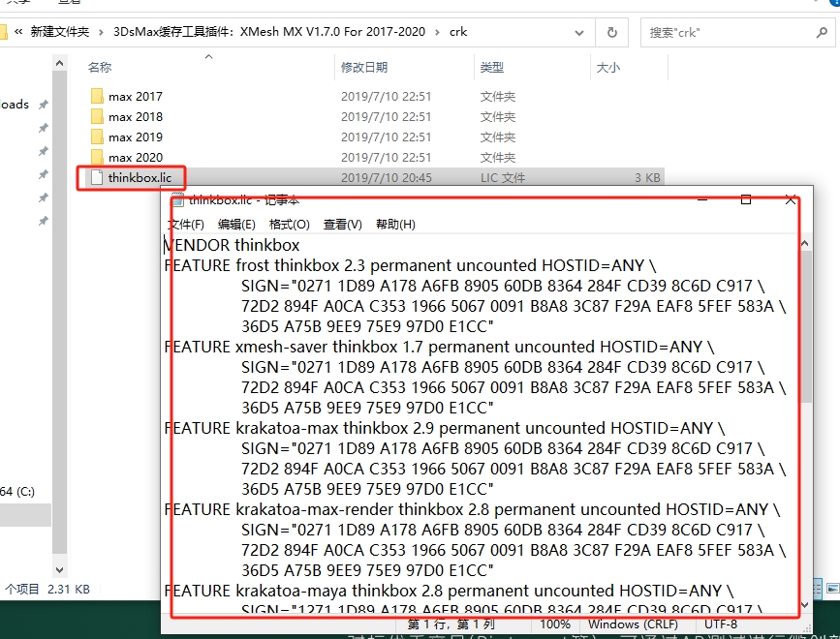Open the 帮助(H) menu in Notepad
The height and width of the screenshot is (639, 840).
[396, 225]
